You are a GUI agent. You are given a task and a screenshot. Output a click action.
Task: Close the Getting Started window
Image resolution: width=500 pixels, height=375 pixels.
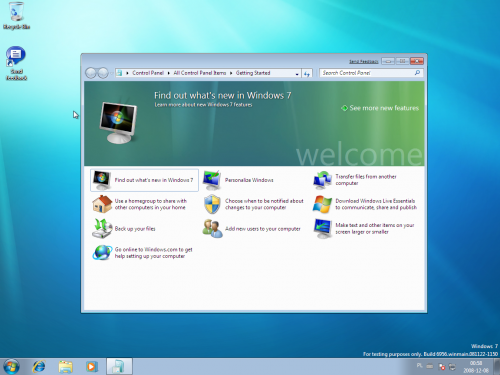(x=417, y=61)
